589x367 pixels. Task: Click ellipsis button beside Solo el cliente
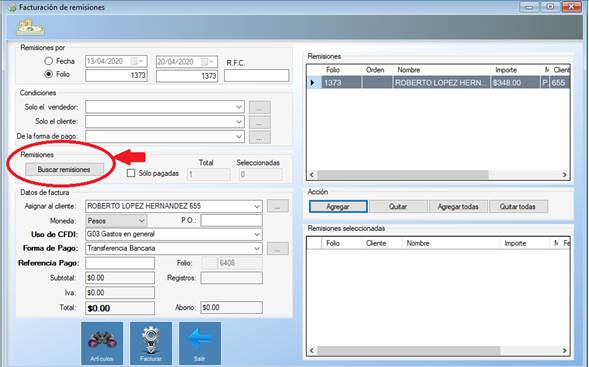260,122
